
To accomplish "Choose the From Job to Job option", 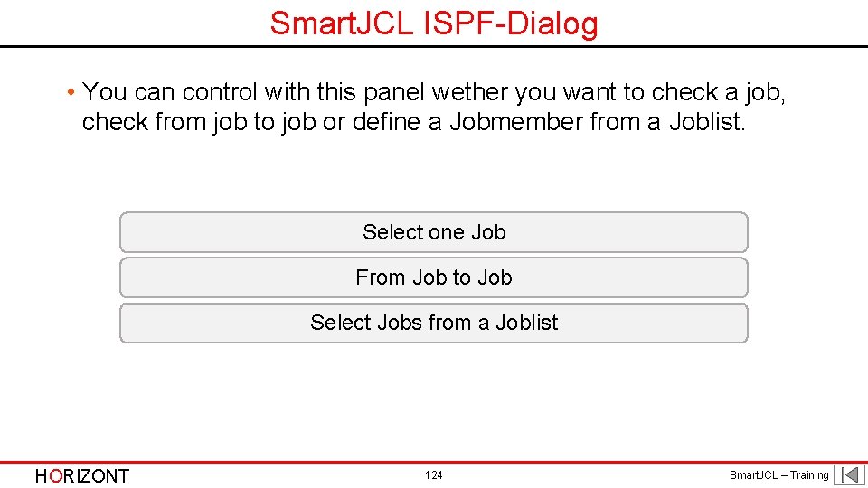I will pyautogui.click(x=434, y=277).
